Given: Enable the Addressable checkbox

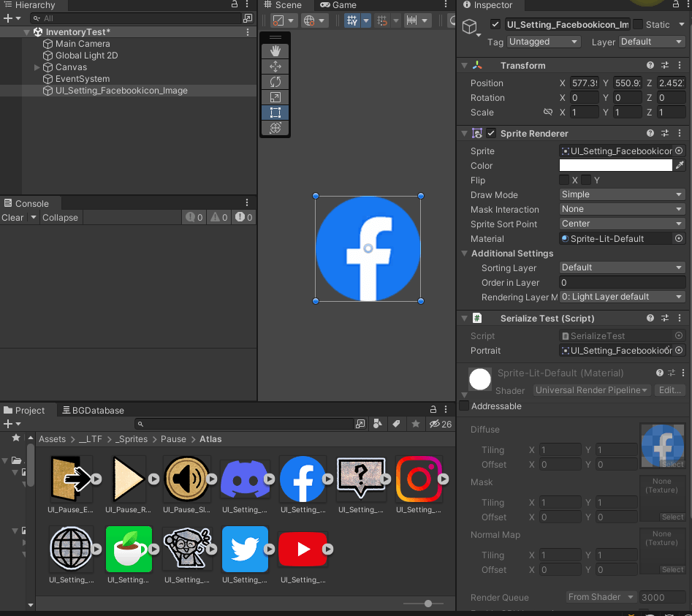Looking at the screenshot, I should pos(464,406).
